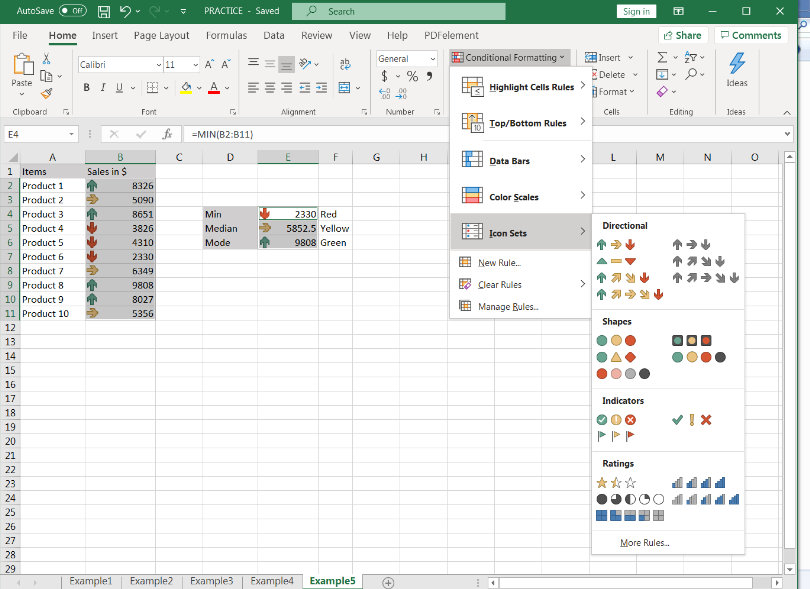Select 3 Traffic Lights Rimmed icon set
The image size is (810, 589).
point(692,340)
